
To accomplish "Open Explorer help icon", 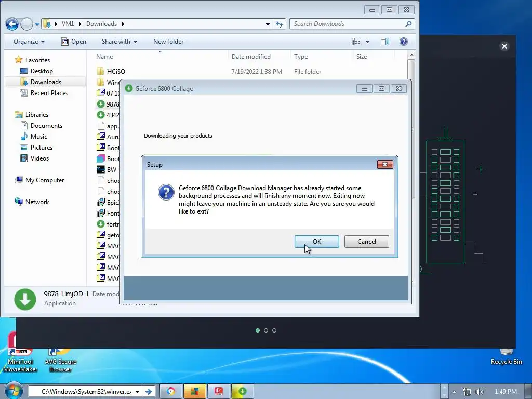I will pos(403,42).
